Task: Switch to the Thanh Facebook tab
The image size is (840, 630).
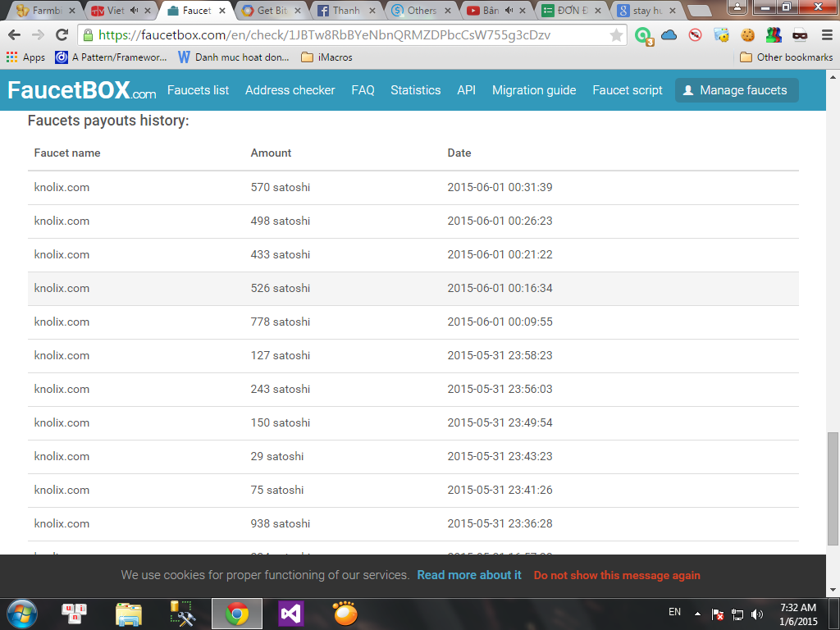Action: pos(346,10)
